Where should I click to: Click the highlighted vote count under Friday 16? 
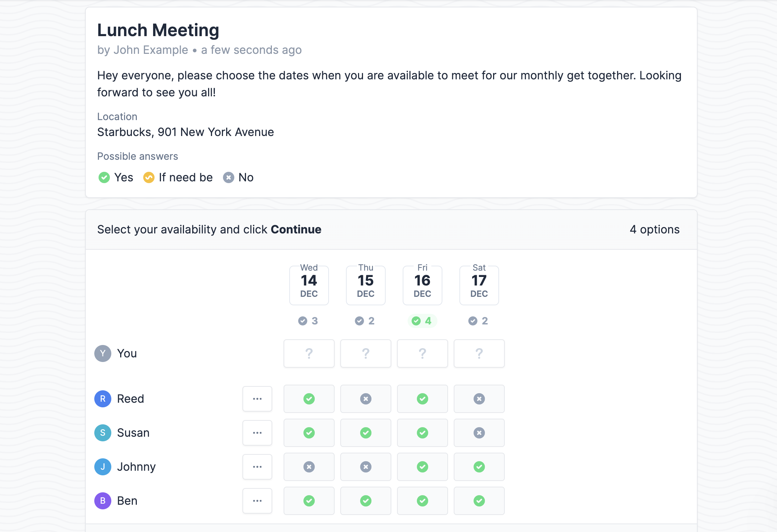coord(422,321)
